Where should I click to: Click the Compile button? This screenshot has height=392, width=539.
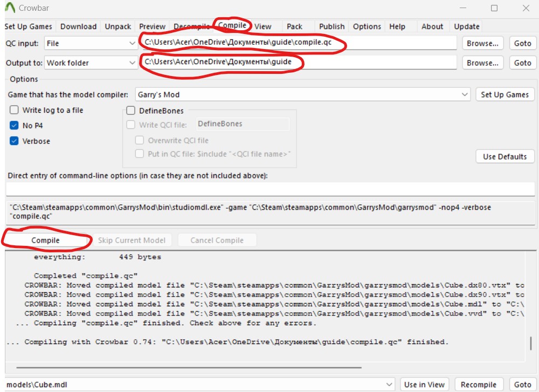pyautogui.click(x=45, y=240)
